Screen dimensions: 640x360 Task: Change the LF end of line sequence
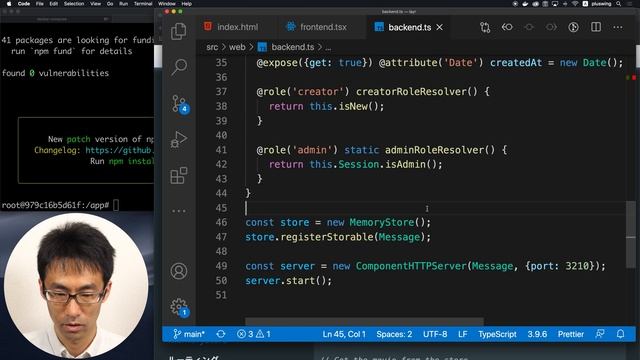pyautogui.click(x=462, y=334)
